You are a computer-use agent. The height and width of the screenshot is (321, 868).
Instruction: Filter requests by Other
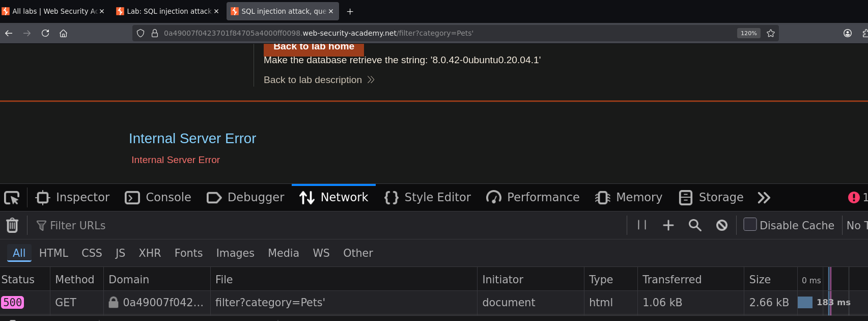click(x=358, y=253)
